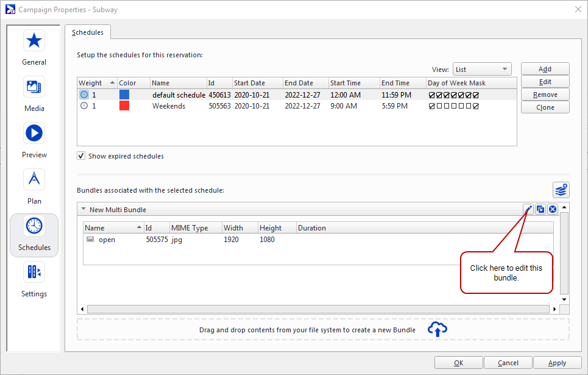Click the Clone button
Image resolution: width=588 pixels, height=375 pixels.
point(545,107)
